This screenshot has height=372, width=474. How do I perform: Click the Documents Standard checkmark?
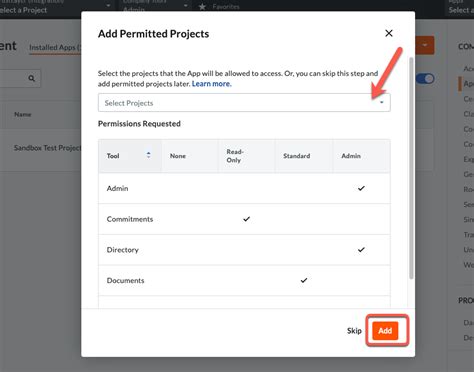[304, 280]
